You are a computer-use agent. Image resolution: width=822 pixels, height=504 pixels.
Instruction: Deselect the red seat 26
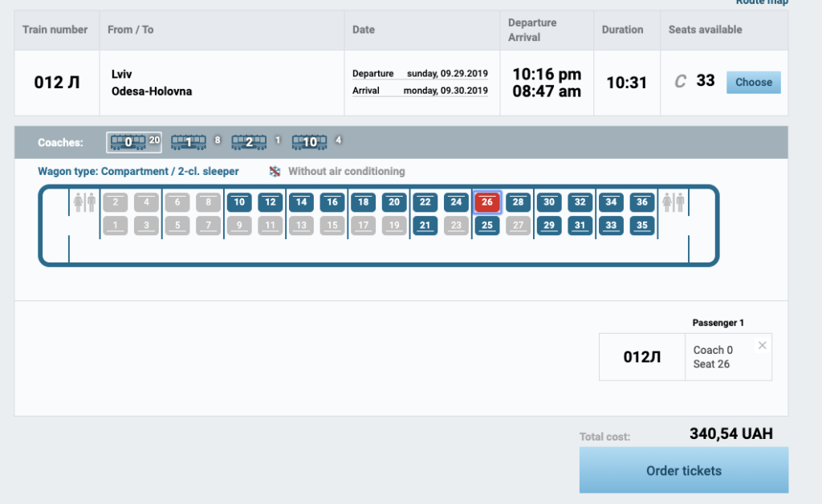(487, 202)
